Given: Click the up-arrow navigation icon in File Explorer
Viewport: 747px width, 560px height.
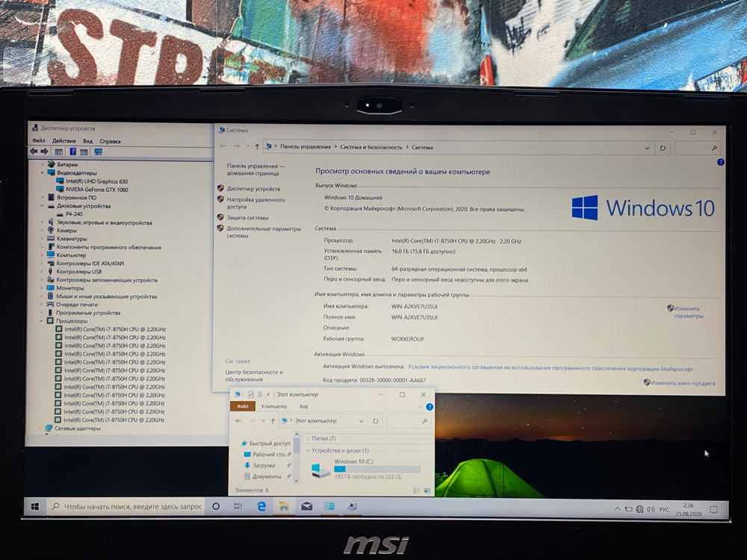Looking at the screenshot, I should point(273,421).
